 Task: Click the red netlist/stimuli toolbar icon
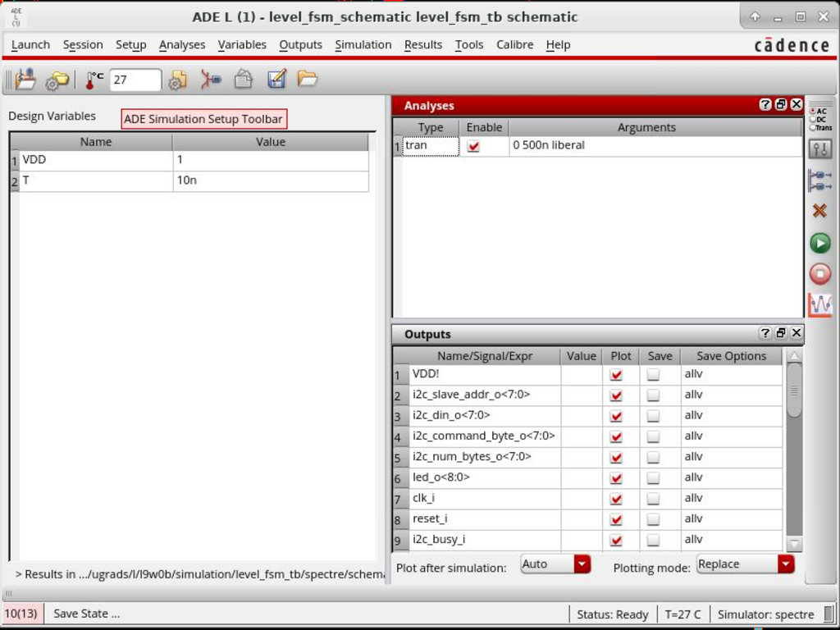point(211,80)
